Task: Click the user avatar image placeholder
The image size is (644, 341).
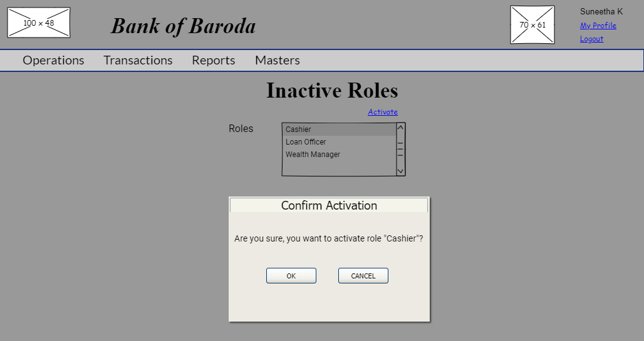Action: coord(532,24)
